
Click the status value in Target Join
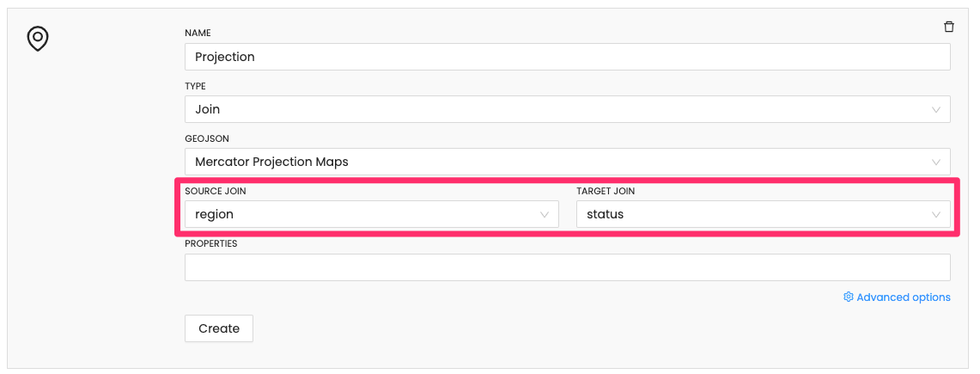pyautogui.click(x=606, y=214)
